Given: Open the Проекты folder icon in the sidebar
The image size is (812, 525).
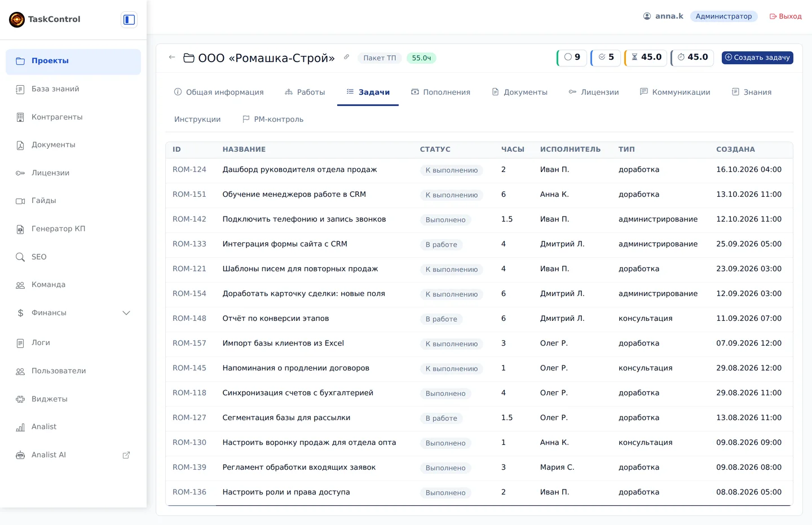Looking at the screenshot, I should tap(20, 61).
